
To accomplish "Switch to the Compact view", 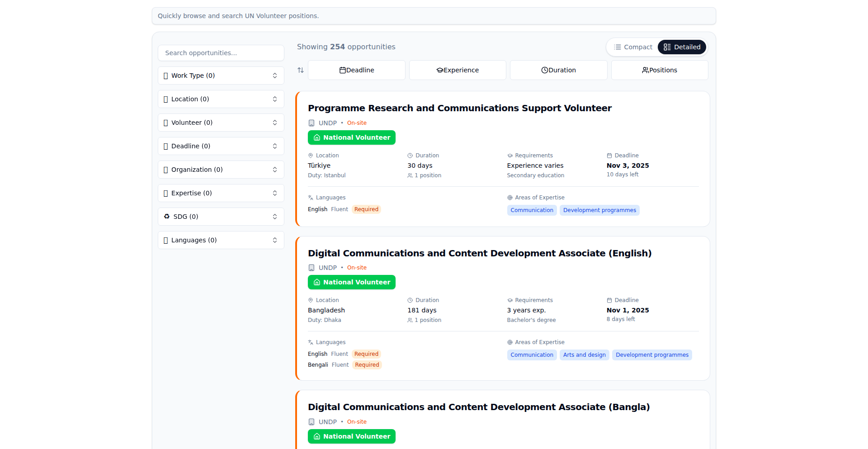I will pyautogui.click(x=633, y=47).
